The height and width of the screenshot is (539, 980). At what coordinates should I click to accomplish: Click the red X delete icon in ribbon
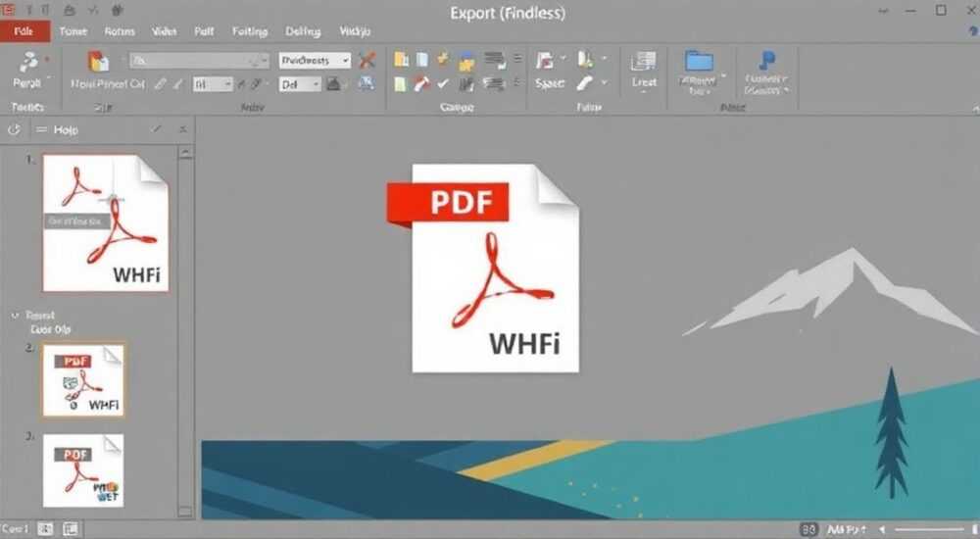[x=367, y=60]
